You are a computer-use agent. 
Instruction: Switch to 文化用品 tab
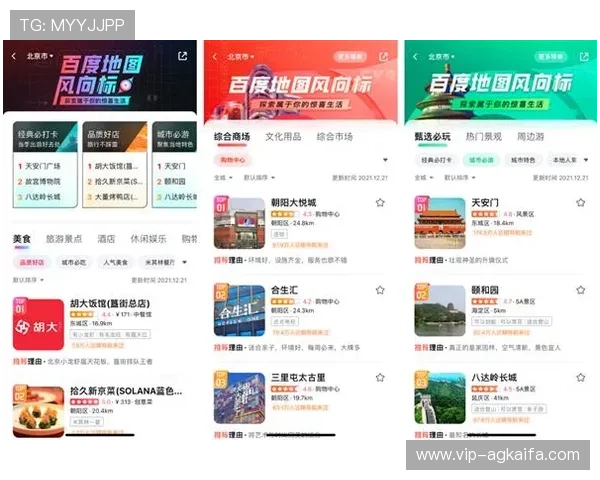(x=283, y=137)
